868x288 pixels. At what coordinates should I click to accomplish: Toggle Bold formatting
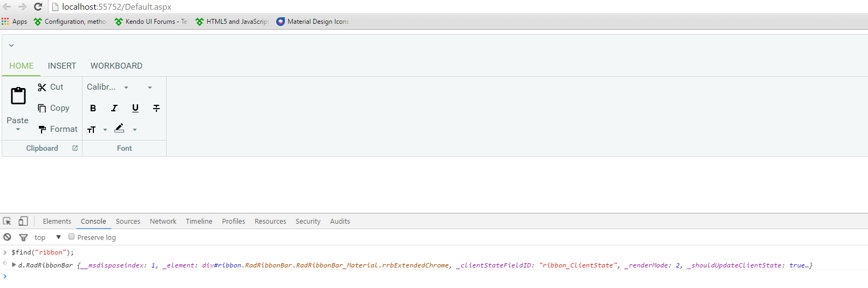coord(93,108)
